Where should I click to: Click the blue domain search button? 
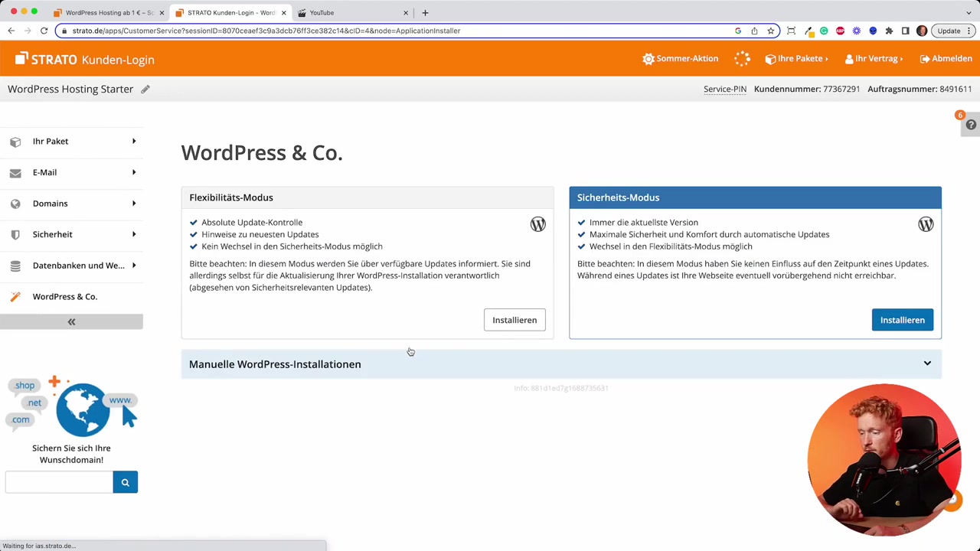[126, 482]
